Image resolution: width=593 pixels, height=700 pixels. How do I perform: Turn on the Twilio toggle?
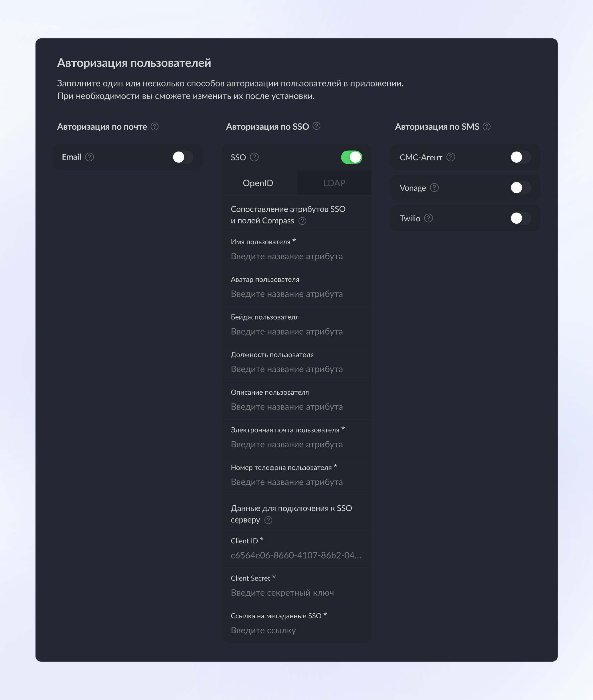(520, 218)
